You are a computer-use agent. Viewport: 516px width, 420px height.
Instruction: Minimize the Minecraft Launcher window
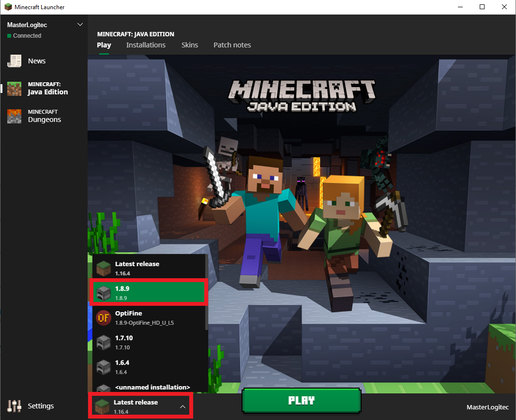click(x=460, y=7)
